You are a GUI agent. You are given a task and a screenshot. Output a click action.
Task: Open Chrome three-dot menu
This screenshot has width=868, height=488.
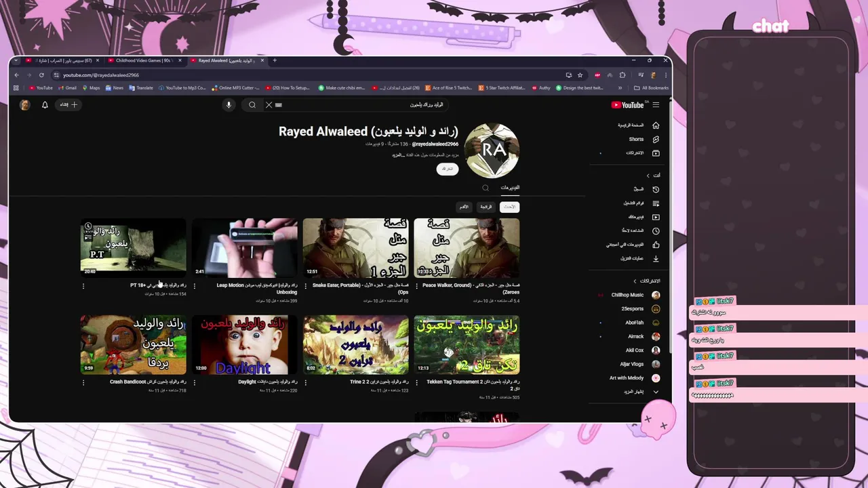pyautogui.click(x=665, y=75)
